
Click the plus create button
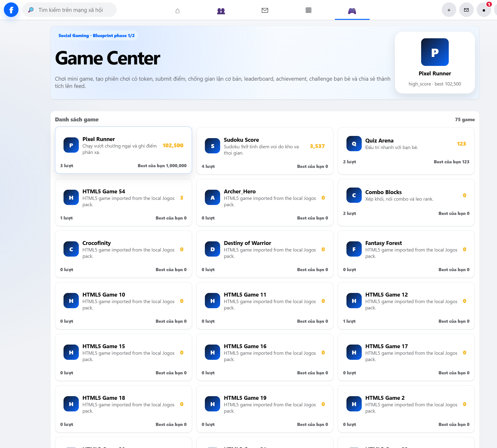point(449,10)
